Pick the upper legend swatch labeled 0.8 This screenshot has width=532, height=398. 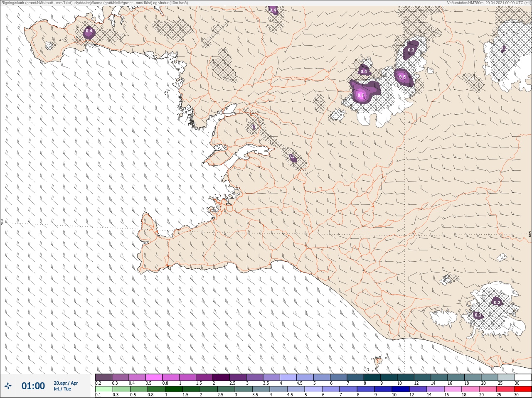pyautogui.click(x=171, y=377)
